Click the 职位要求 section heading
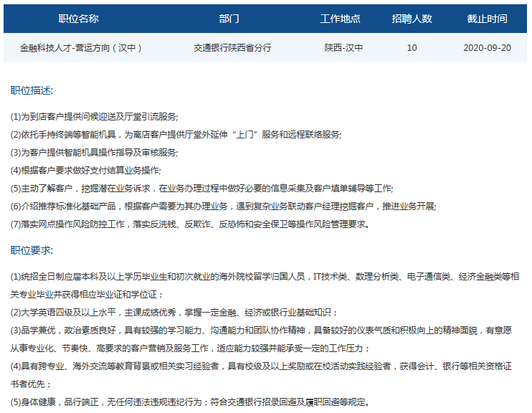The height and width of the screenshot is (413, 532). 32,250
